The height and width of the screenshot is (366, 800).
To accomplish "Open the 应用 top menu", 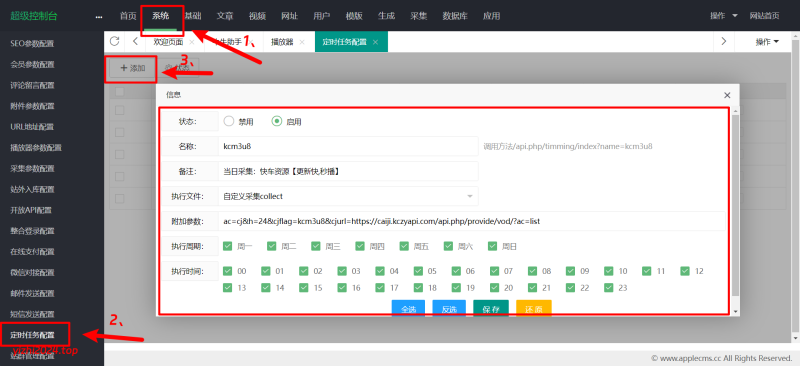I will (x=491, y=16).
